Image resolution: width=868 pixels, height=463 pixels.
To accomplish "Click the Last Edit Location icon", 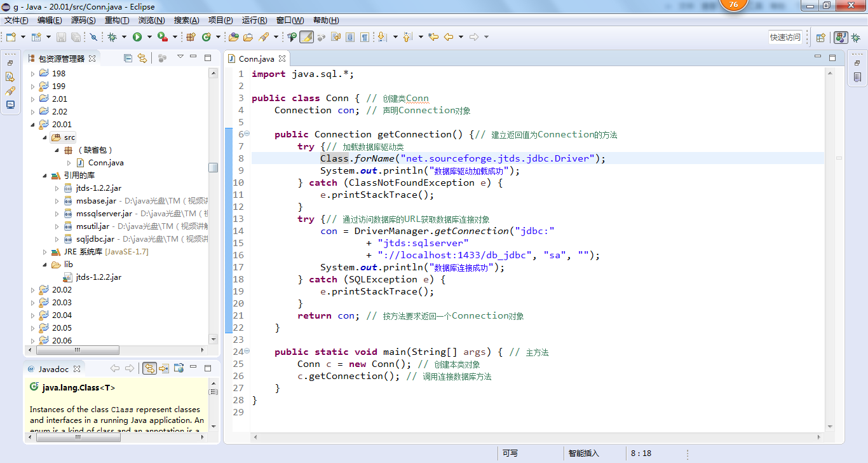I will point(433,37).
